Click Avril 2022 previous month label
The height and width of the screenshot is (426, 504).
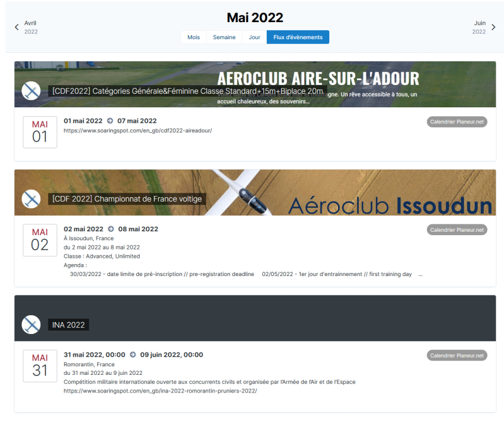[31, 27]
